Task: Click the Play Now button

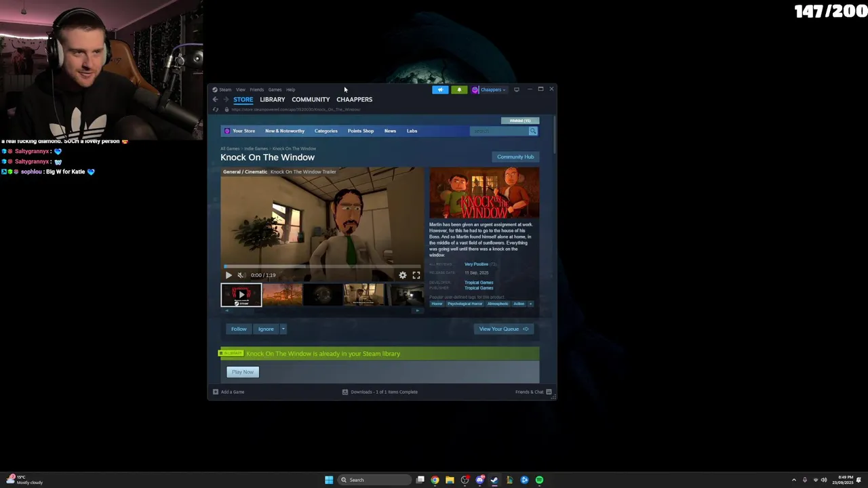Action: pos(243,372)
